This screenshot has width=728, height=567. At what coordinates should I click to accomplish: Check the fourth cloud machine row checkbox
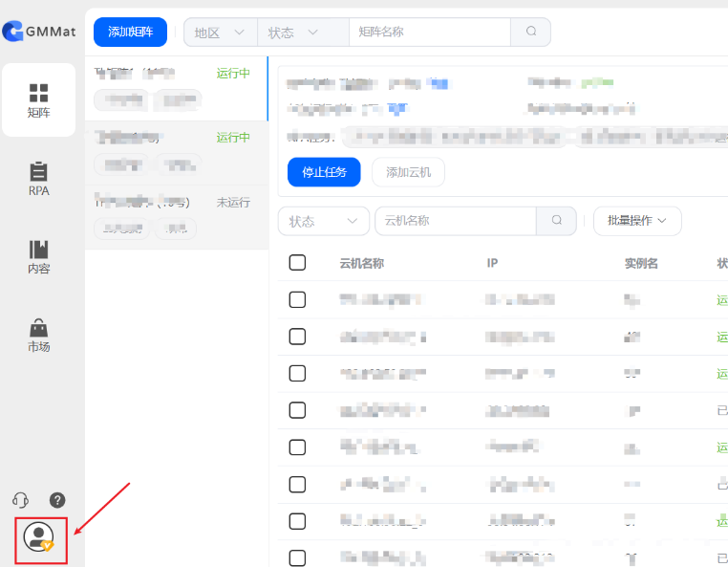297,410
